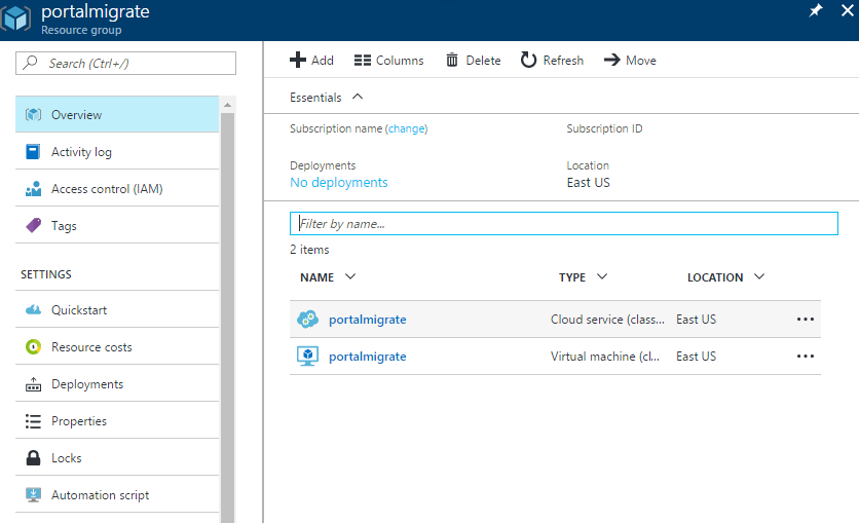The height and width of the screenshot is (523, 863).
Task: Collapse the Essentials section
Action: (358, 97)
